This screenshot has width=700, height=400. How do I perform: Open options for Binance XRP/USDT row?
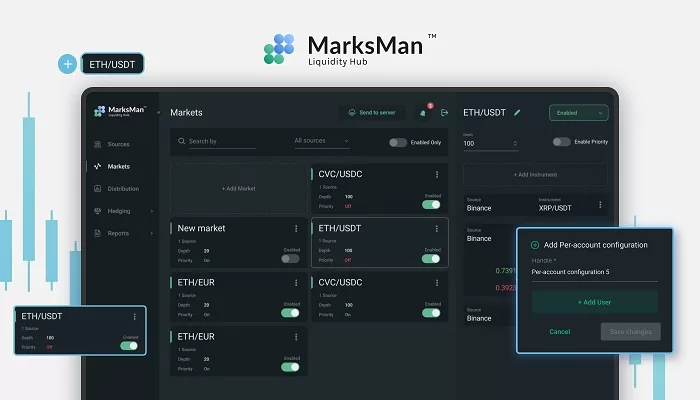click(600, 205)
